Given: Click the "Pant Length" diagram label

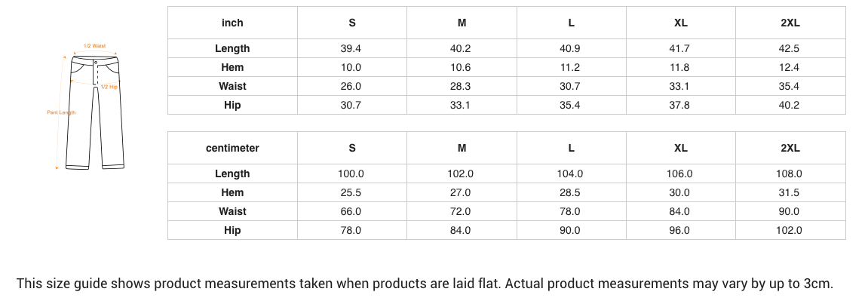Looking at the screenshot, I should tap(61, 112).
